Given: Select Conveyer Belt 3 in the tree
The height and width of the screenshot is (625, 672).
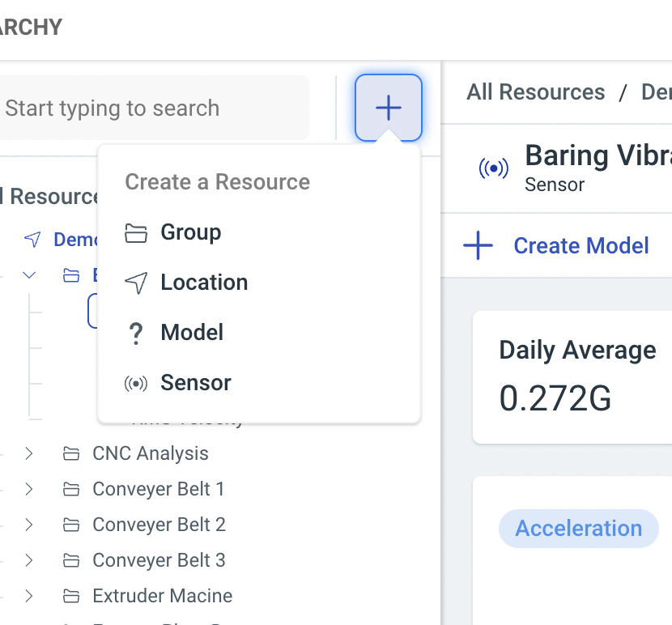Looking at the screenshot, I should (159, 560).
